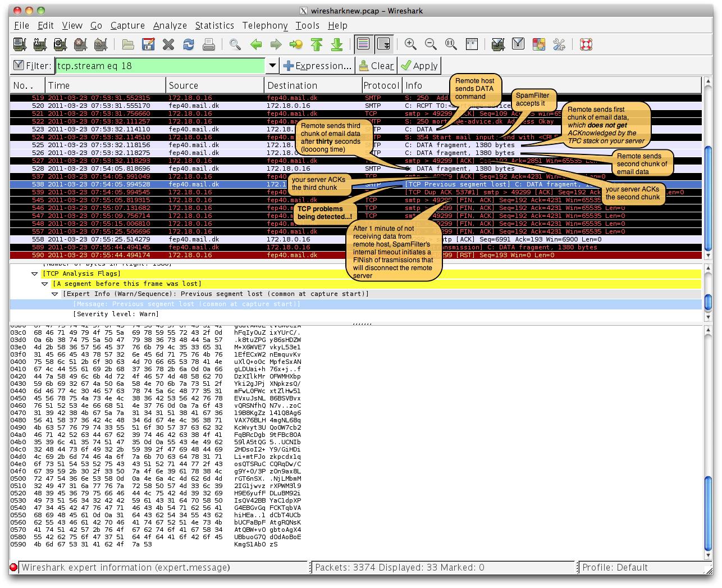Jump to the first packet icon
This screenshot has height=588, width=722.
(x=317, y=44)
